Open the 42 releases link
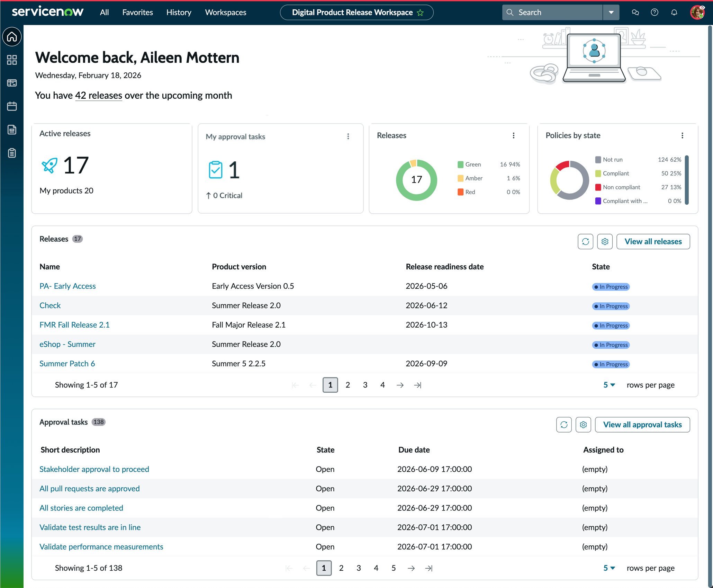The height and width of the screenshot is (588, 713). point(99,96)
